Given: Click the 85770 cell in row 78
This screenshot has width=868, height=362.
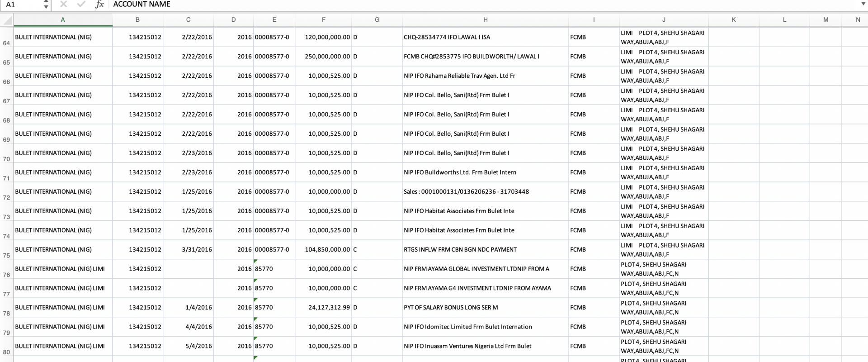Looking at the screenshot, I should tap(274, 307).
